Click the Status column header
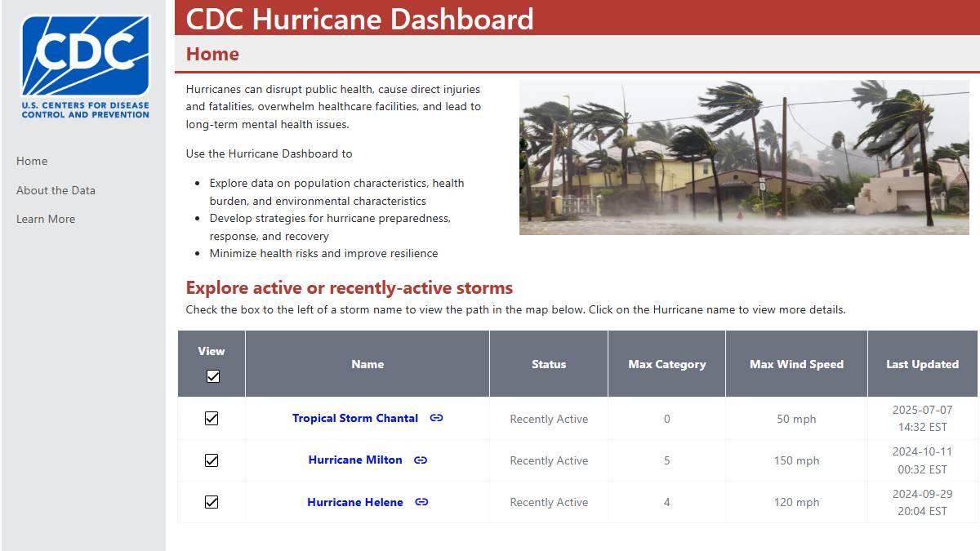The image size is (980, 551). pos(548,364)
